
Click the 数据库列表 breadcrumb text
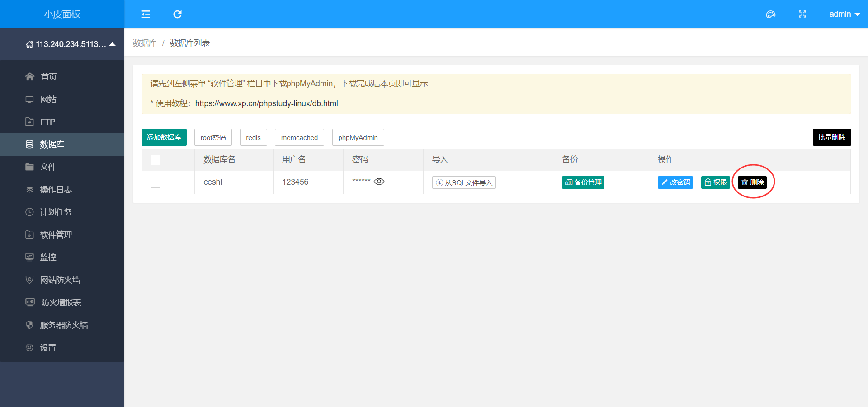(190, 43)
